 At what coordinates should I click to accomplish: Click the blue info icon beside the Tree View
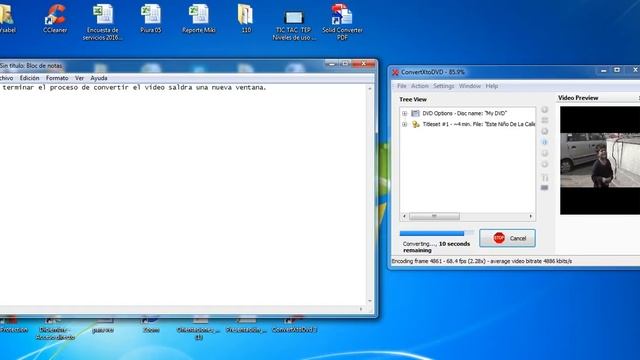click(x=544, y=142)
